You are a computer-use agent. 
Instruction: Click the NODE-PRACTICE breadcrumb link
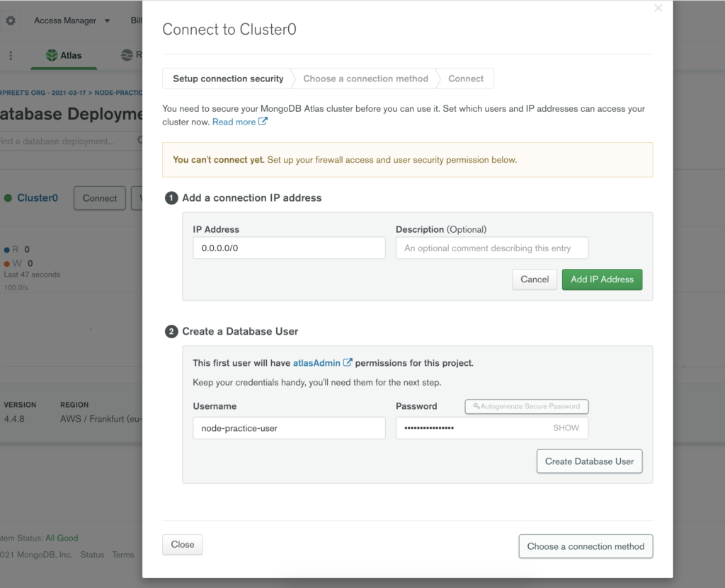(x=118, y=93)
